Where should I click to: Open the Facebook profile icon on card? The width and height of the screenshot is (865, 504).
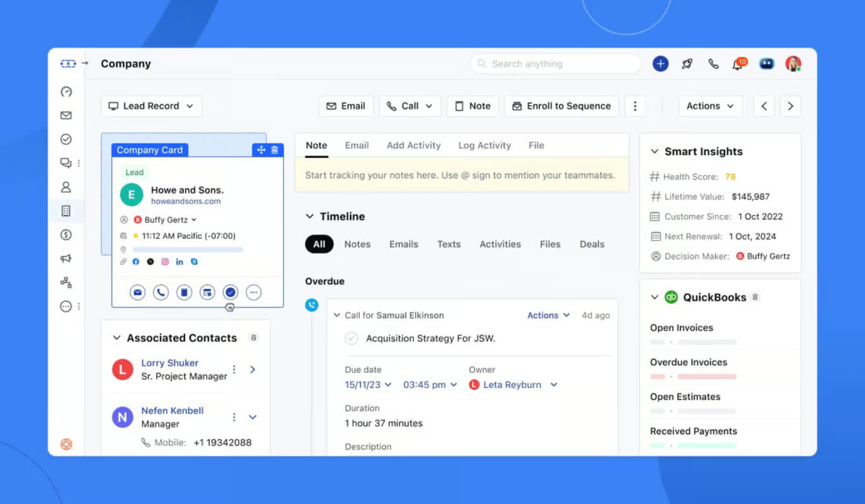(135, 261)
